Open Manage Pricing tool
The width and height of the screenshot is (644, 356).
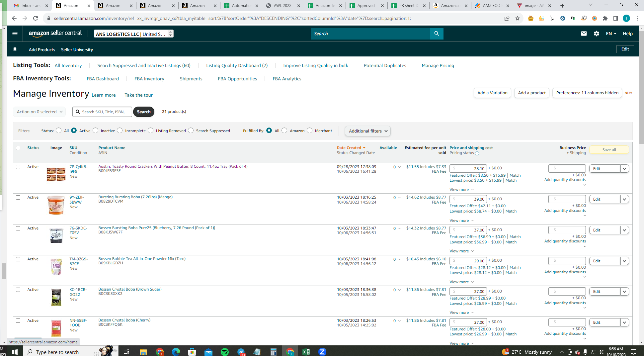coord(438,65)
